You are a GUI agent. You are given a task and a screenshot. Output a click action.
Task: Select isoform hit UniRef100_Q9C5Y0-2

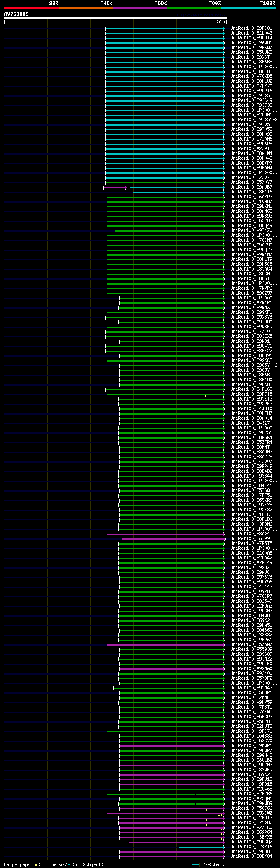(254, 365)
